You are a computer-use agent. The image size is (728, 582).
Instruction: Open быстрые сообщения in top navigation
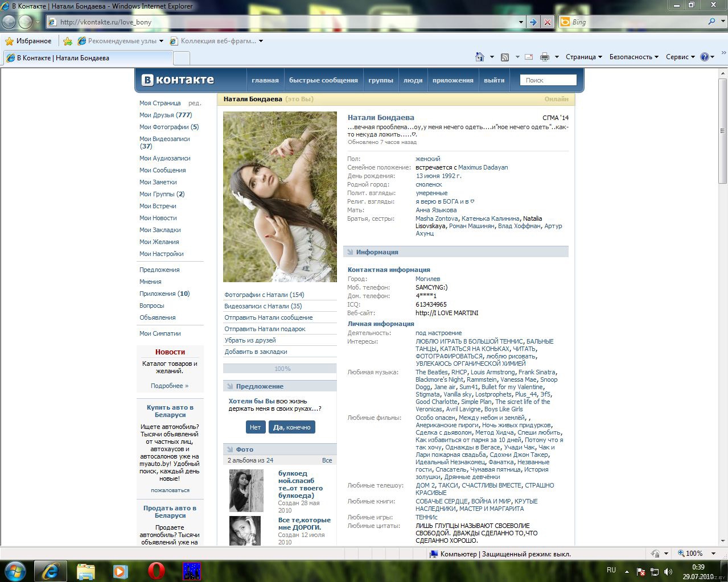pyautogui.click(x=323, y=80)
